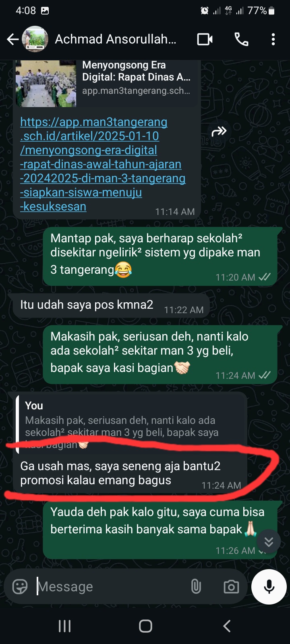Open the man3tangerang article hyperlink
The width and height of the screenshot is (290, 644).
(x=103, y=164)
